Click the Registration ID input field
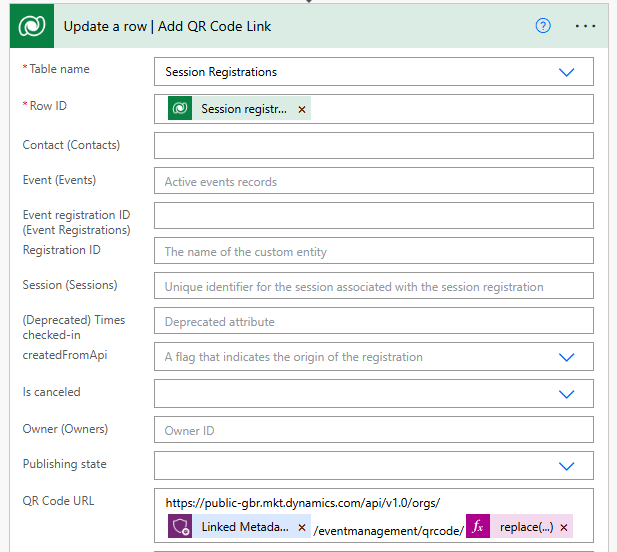 373,251
